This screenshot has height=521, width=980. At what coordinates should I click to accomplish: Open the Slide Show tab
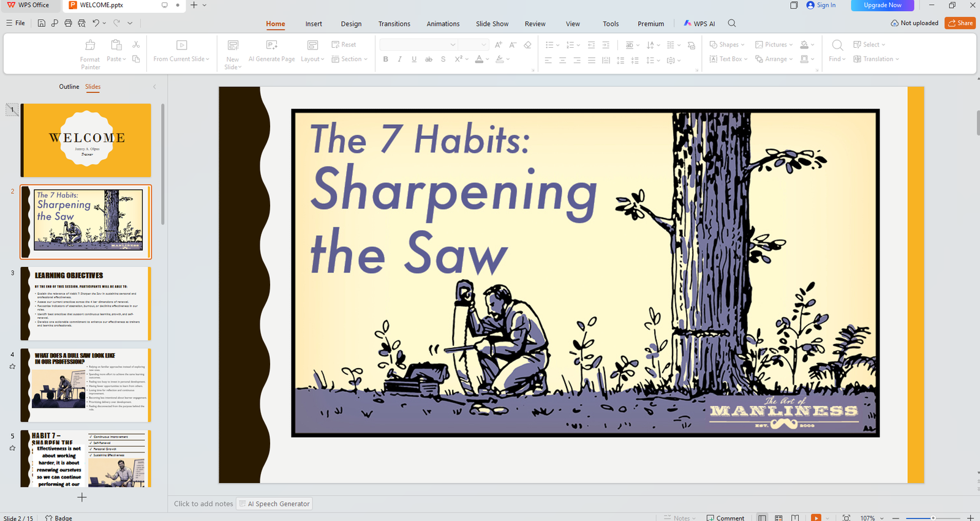492,24
